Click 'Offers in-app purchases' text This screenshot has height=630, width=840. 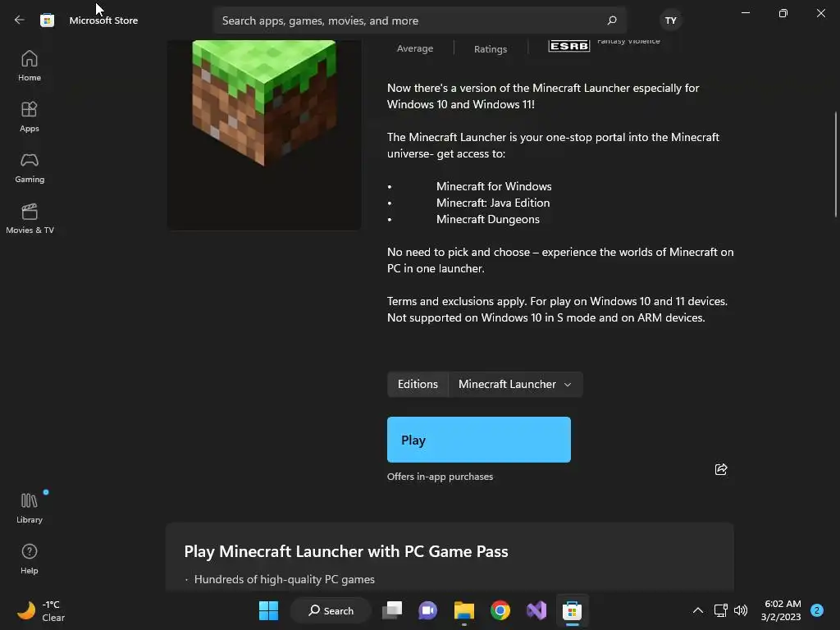440,477
